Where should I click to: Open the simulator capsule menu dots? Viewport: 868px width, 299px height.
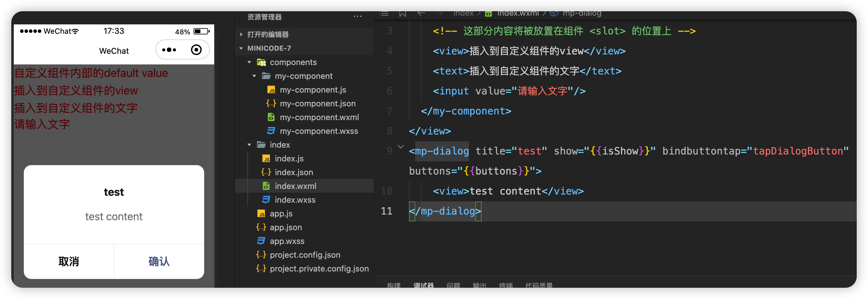pos(169,50)
